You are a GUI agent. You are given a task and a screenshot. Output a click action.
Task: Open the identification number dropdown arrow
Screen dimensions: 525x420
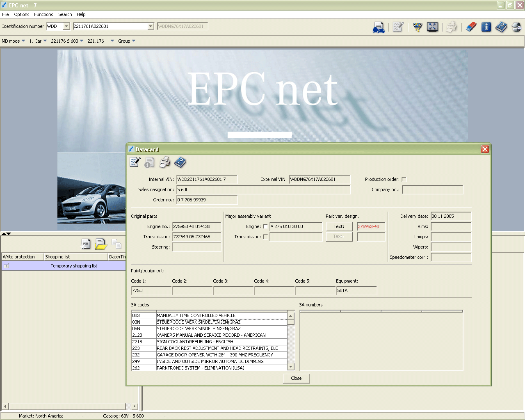(151, 26)
